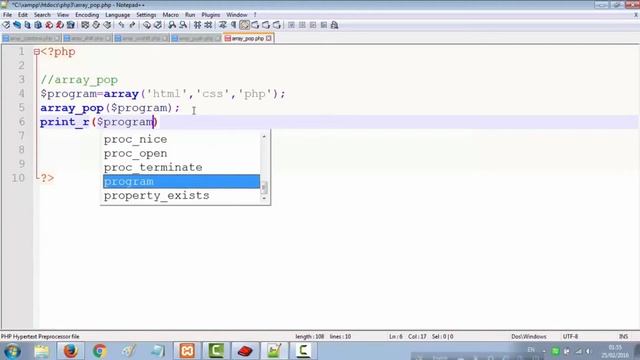
Task: Undo the last edit via toolbar
Action: point(121,25)
